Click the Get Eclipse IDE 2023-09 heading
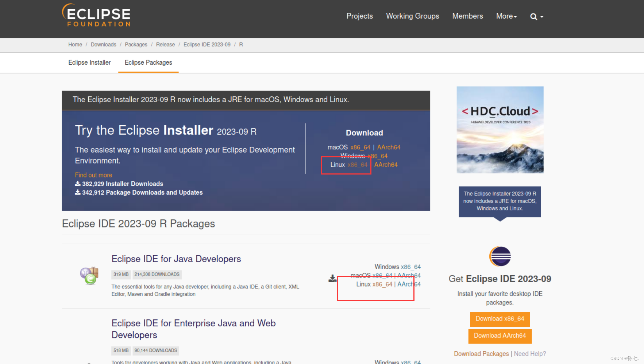Image resolution: width=644 pixels, height=364 pixels. tap(500, 279)
